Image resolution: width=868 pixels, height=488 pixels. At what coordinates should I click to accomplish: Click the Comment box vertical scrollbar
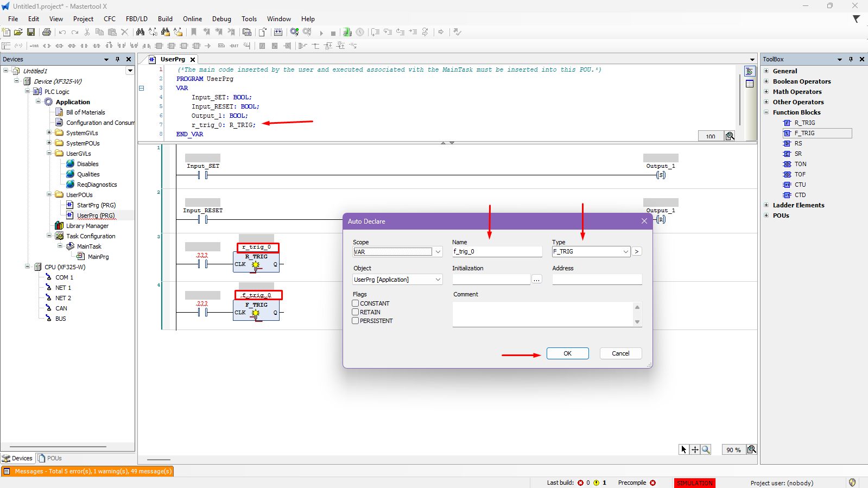637,314
